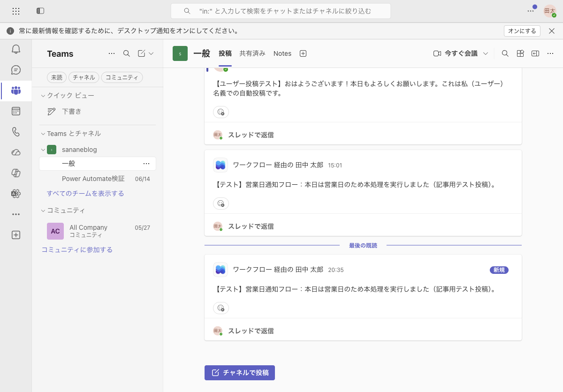Open the app launcher grid icon
The image size is (563, 392).
(x=16, y=11)
